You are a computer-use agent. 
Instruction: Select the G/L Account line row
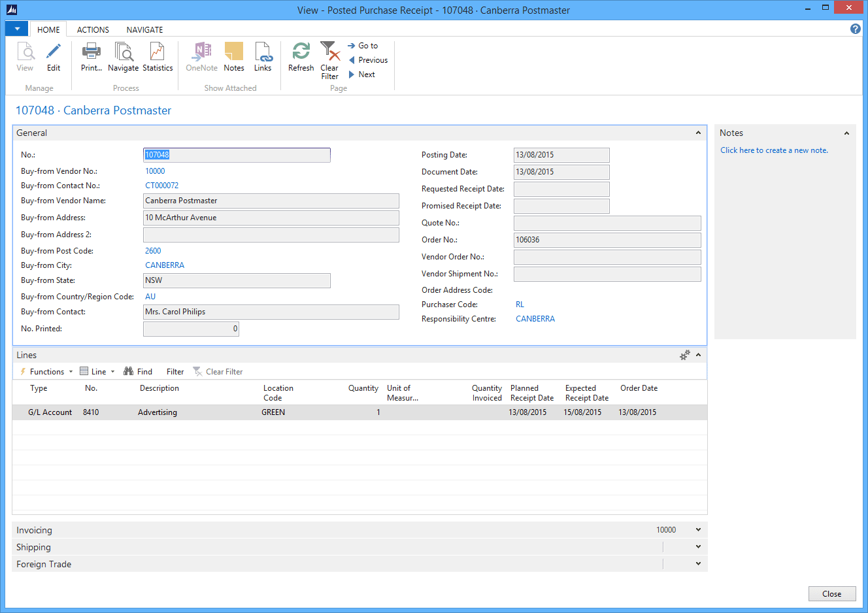coord(359,412)
